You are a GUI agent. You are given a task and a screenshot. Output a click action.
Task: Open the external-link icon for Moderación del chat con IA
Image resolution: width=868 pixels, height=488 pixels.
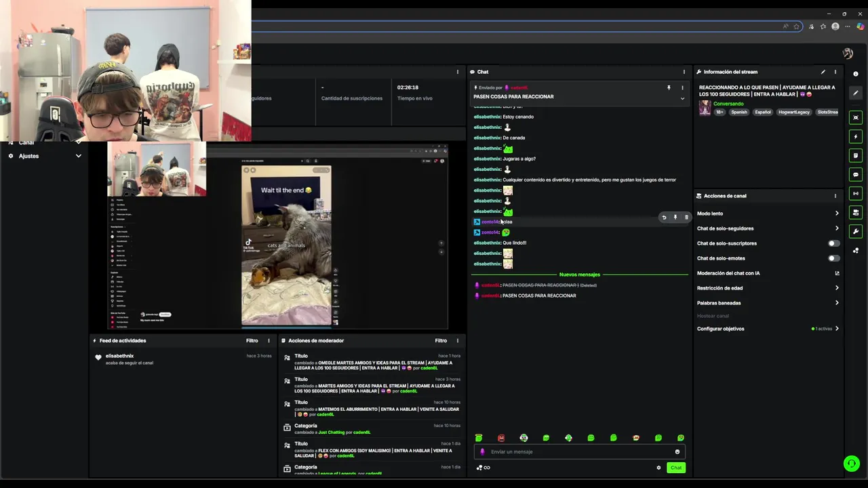pyautogui.click(x=837, y=273)
